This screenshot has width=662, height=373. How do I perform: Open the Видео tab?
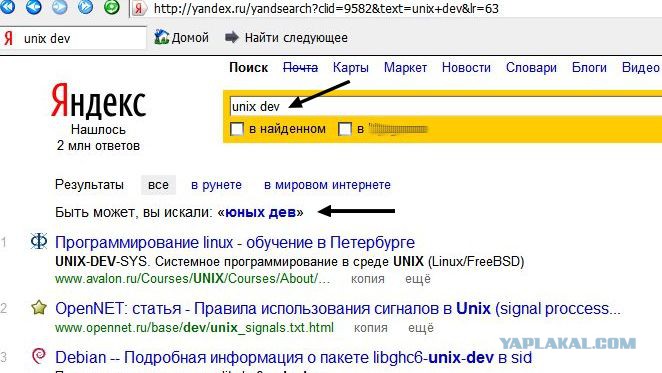tap(640, 68)
